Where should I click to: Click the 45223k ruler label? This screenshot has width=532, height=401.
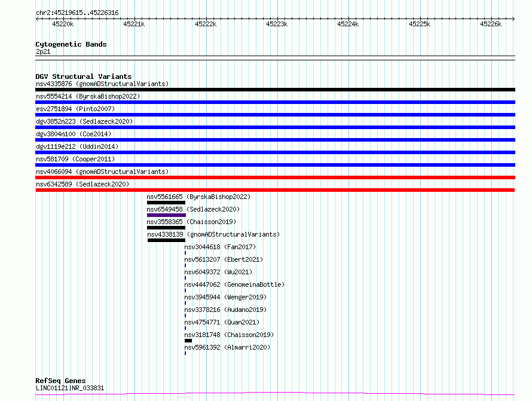(x=277, y=24)
